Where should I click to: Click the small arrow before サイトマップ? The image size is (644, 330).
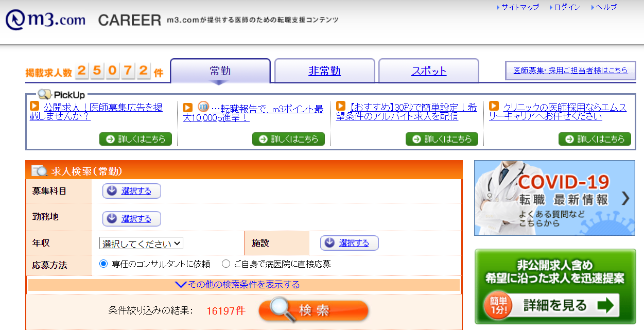498,7
